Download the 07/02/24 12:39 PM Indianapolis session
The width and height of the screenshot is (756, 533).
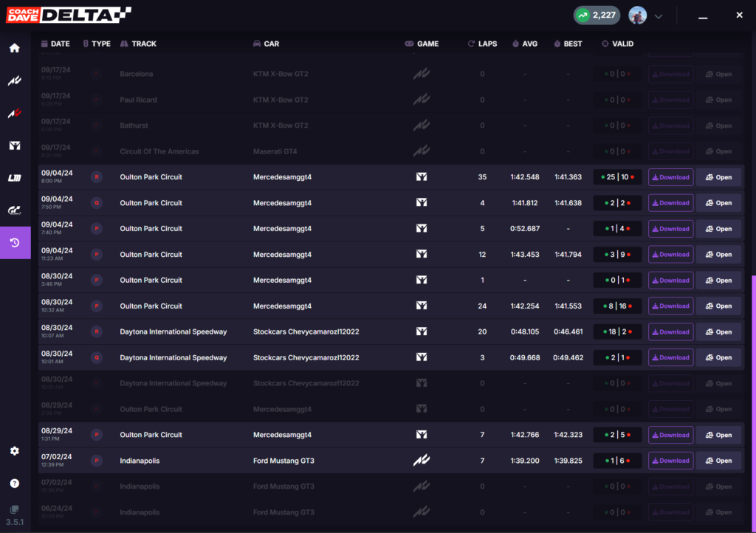[x=670, y=461]
